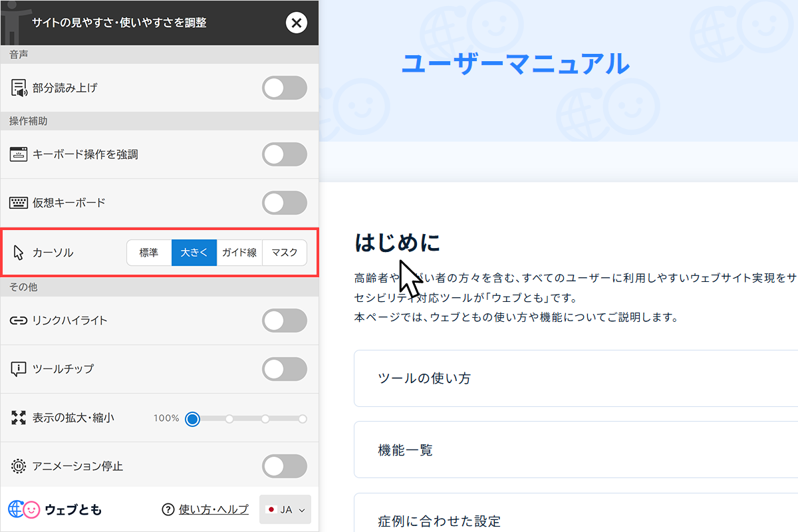Screen dimensions: 798x532
Task: Enable アニメーション停止
Action: point(285,466)
